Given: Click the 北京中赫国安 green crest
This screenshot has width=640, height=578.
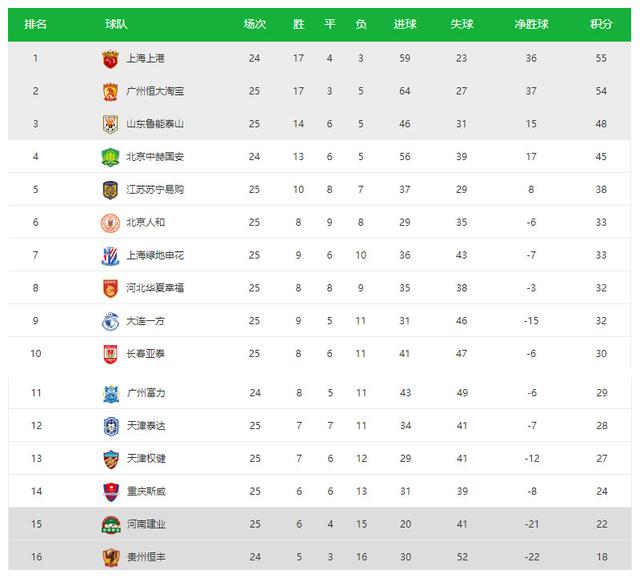Looking at the screenshot, I should (x=110, y=157).
